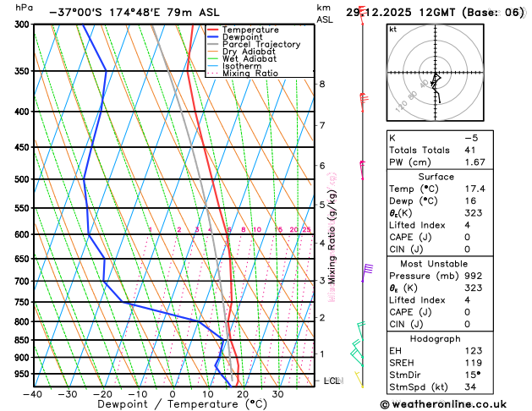Click the green wind barb near 800 hPa
Image resolution: width=532 pixels, height=411 pixels.
pos(361,331)
